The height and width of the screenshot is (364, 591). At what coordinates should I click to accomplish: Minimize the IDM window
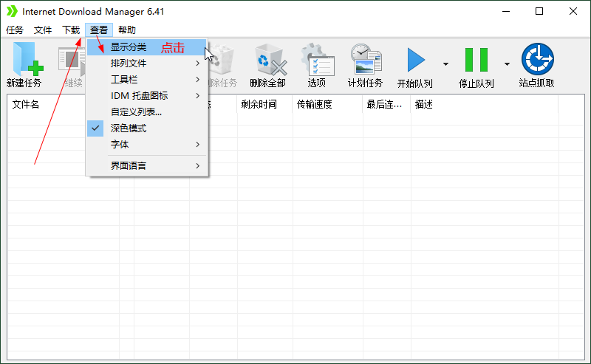(506, 12)
